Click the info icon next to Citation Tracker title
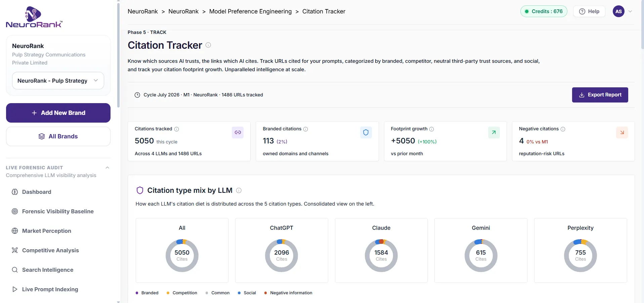 coord(208,45)
